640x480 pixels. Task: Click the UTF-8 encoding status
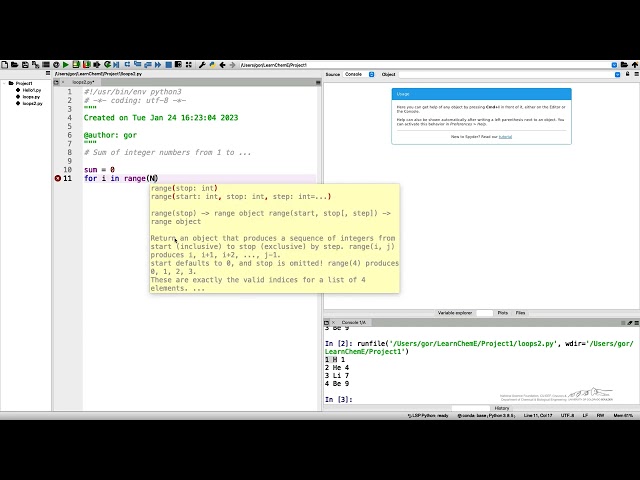pos(567,416)
